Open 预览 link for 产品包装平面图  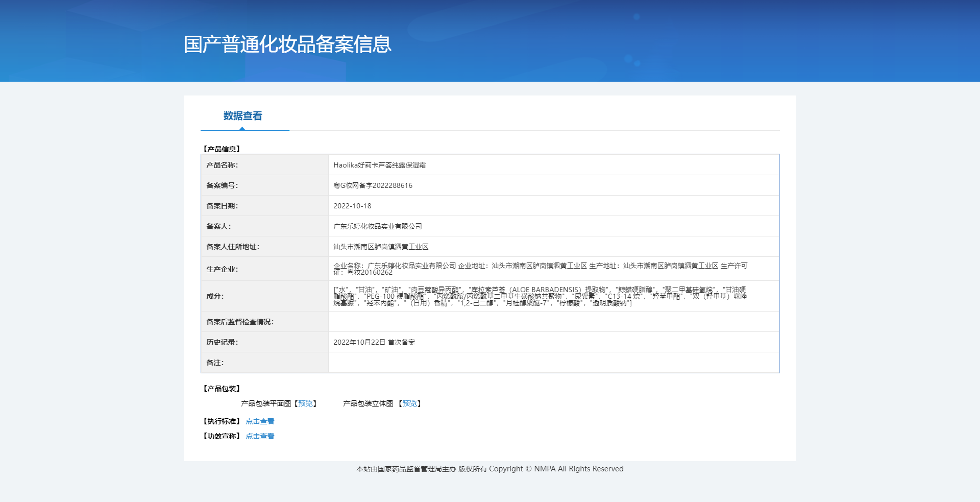click(x=305, y=403)
